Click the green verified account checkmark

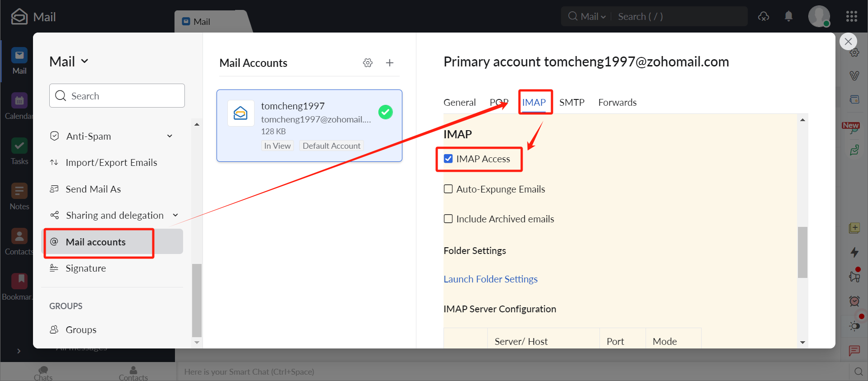click(386, 112)
